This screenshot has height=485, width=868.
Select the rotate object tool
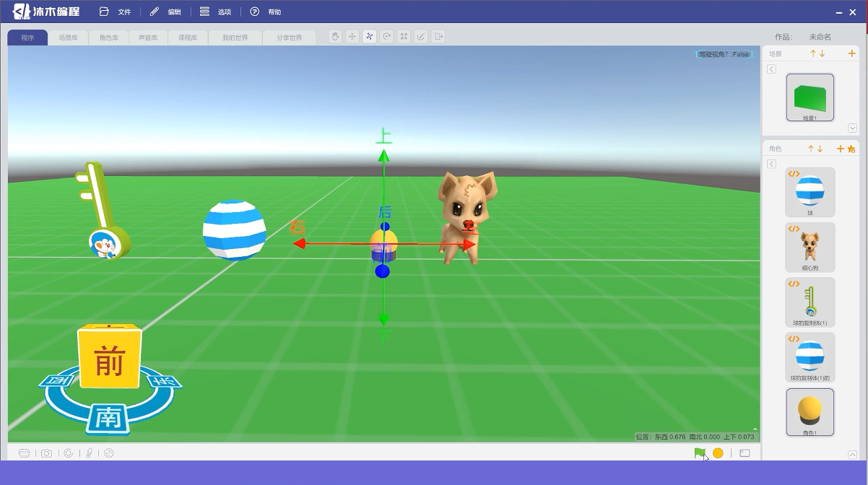(x=387, y=36)
